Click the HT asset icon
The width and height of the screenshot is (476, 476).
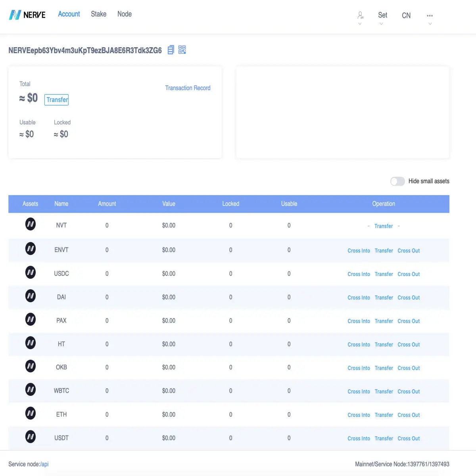pyautogui.click(x=31, y=343)
